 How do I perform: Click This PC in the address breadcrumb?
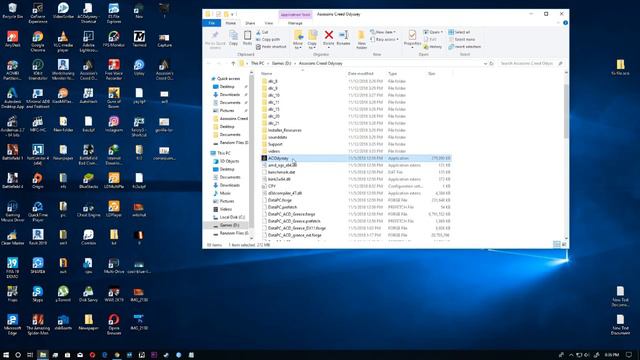[x=258, y=64]
